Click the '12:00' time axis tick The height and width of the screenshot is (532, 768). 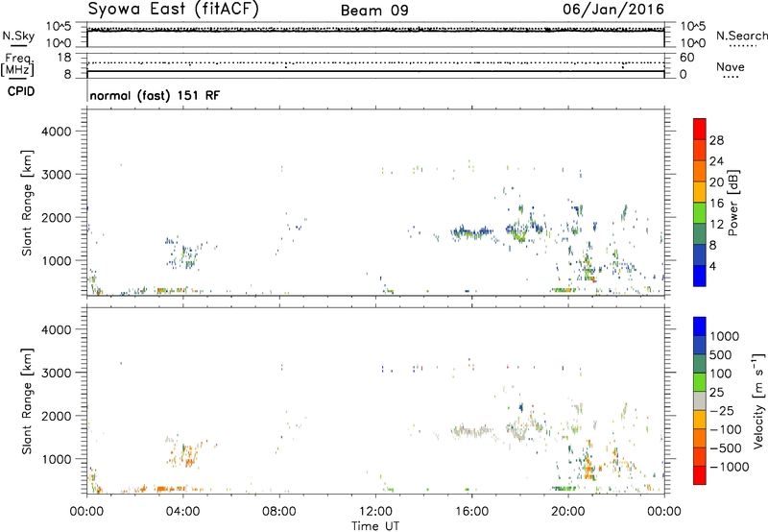(x=375, y=512)
